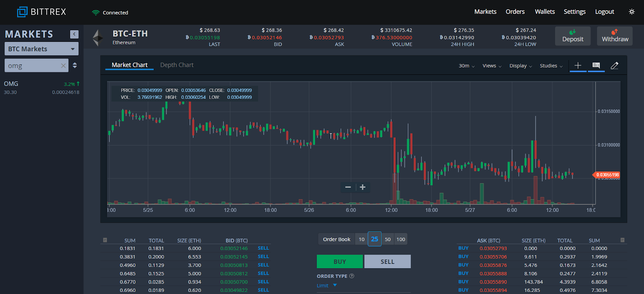Open the Limit order type dropdown

[326, 286]
